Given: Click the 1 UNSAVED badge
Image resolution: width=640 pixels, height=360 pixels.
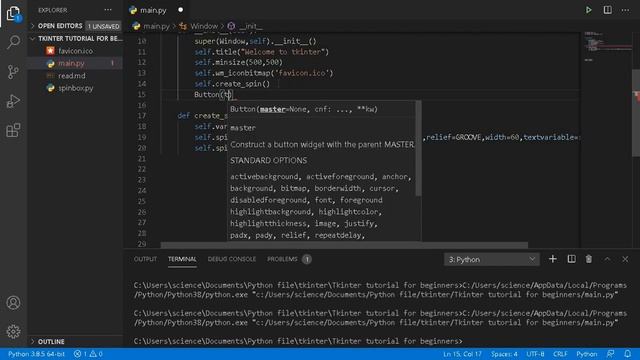Looking at the screenshot, I should pos(104,26).
